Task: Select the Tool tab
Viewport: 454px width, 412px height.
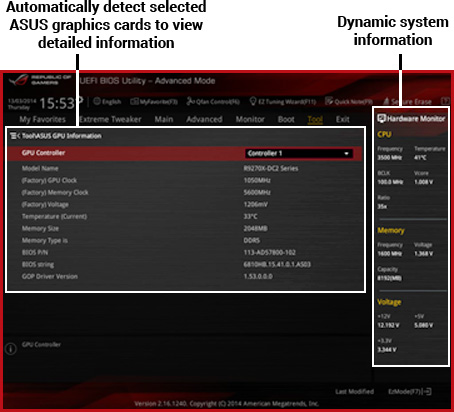Action: click(315, 119)
